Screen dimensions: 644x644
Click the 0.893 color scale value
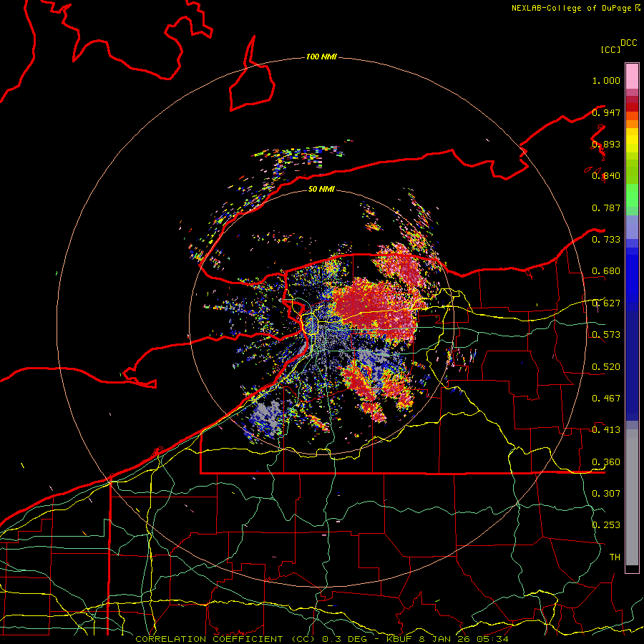606,144
